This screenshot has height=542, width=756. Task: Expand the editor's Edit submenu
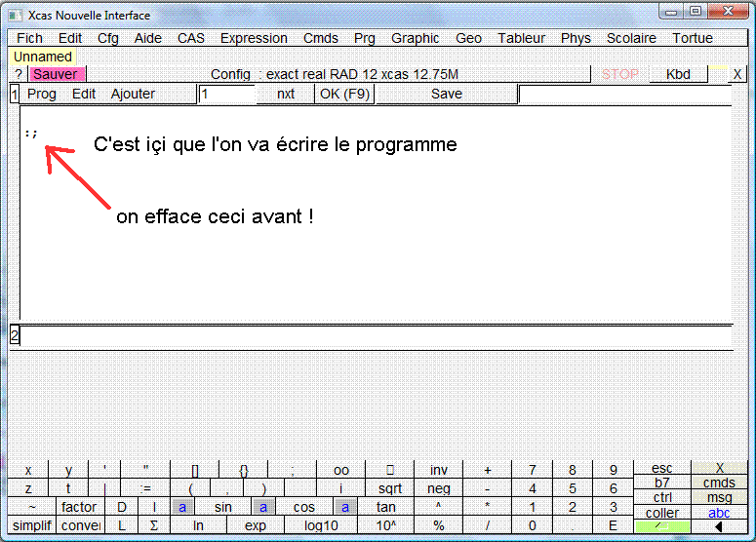[84, 94]
